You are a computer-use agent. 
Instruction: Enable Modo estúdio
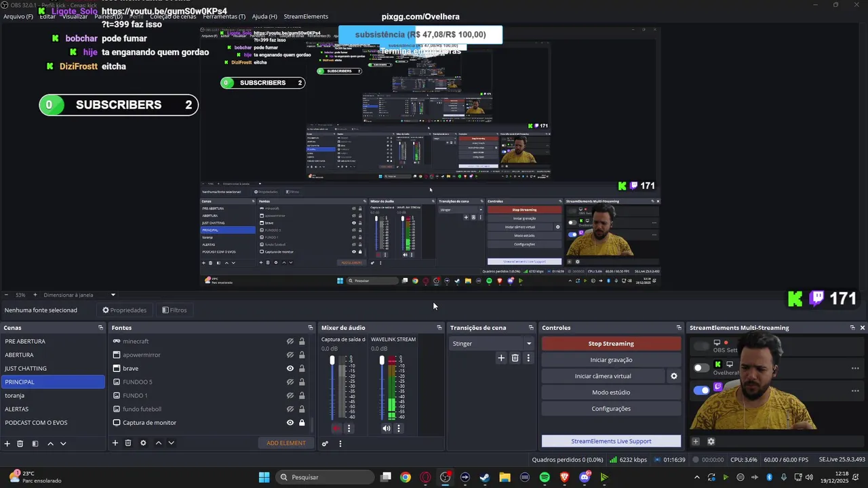(x=611, y=392)
